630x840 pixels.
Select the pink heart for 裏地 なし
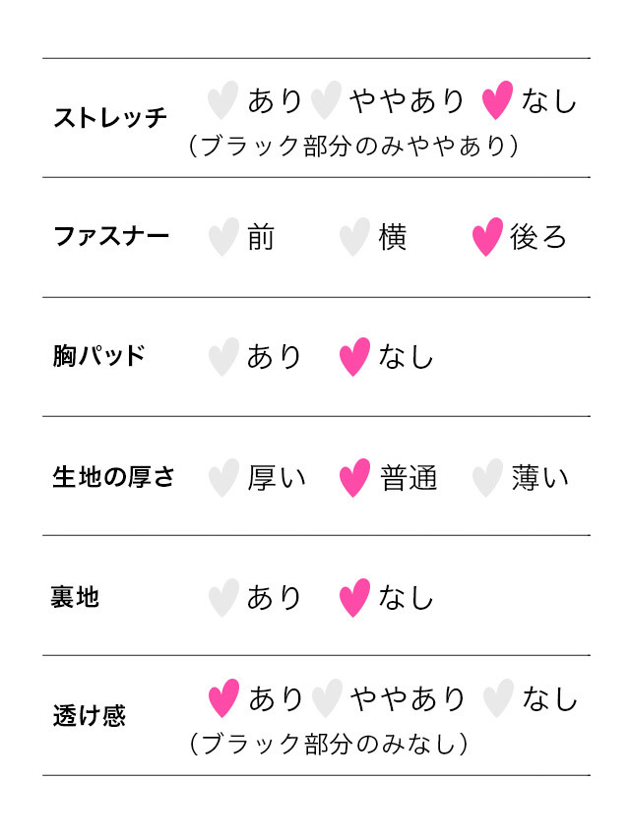point(354,598)
